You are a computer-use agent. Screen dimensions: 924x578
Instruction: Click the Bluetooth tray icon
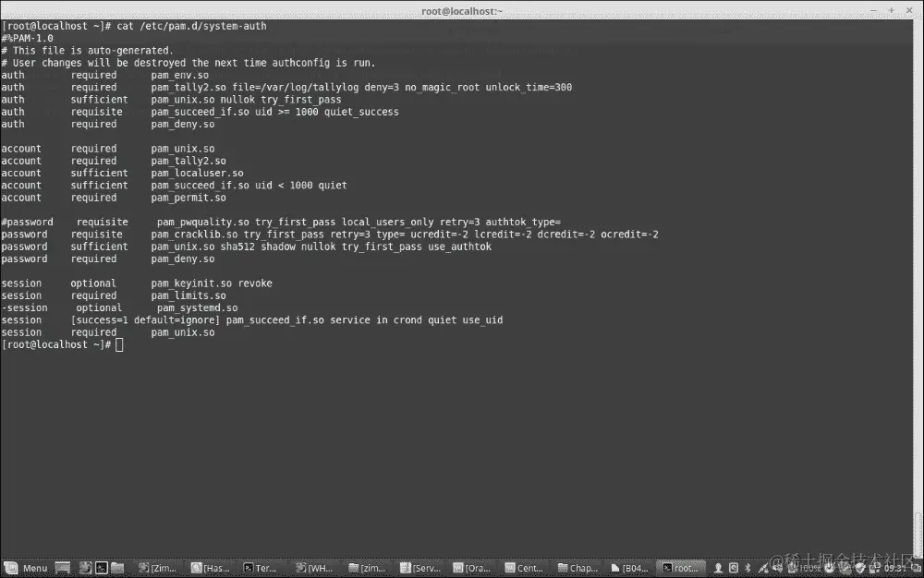click(x=748, y=568)
